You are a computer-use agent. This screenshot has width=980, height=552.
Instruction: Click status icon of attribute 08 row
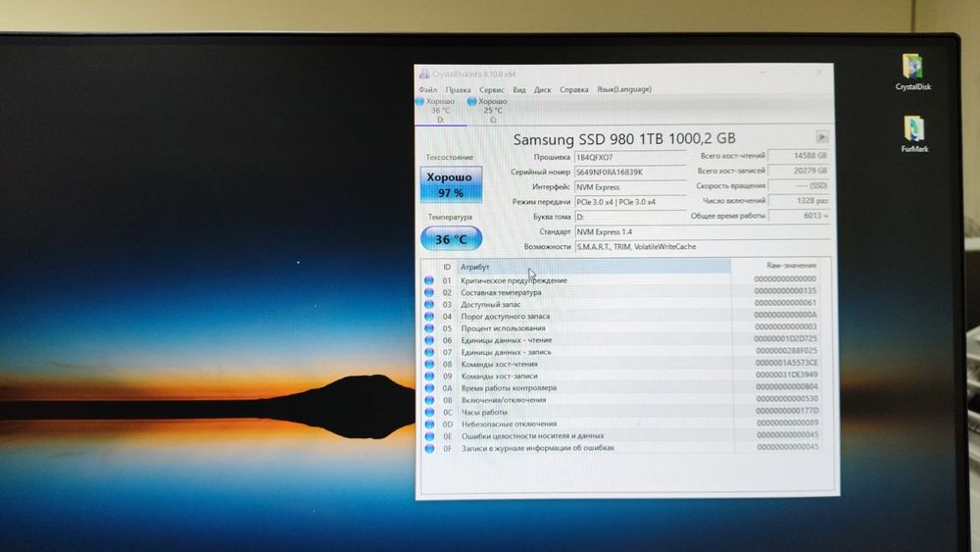point(429,365)
